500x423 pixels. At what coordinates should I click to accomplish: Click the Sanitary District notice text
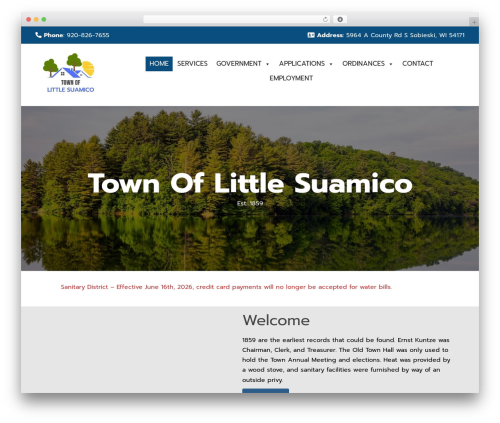(226, 287)
